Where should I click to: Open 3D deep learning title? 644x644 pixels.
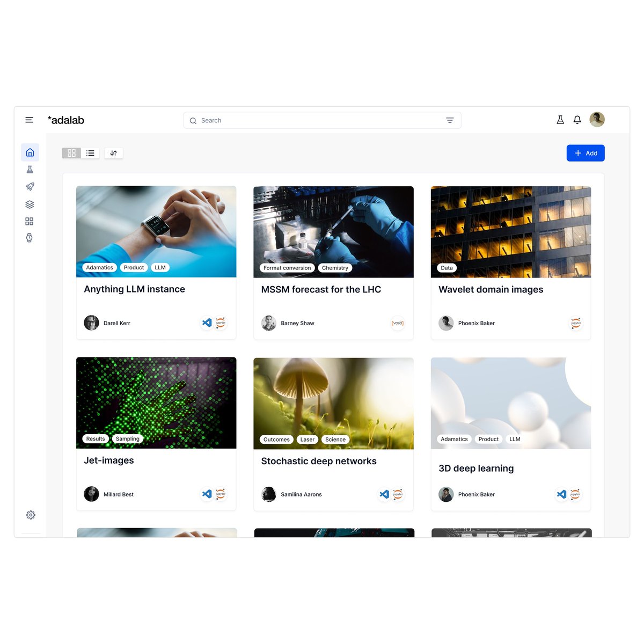(476, 469)
